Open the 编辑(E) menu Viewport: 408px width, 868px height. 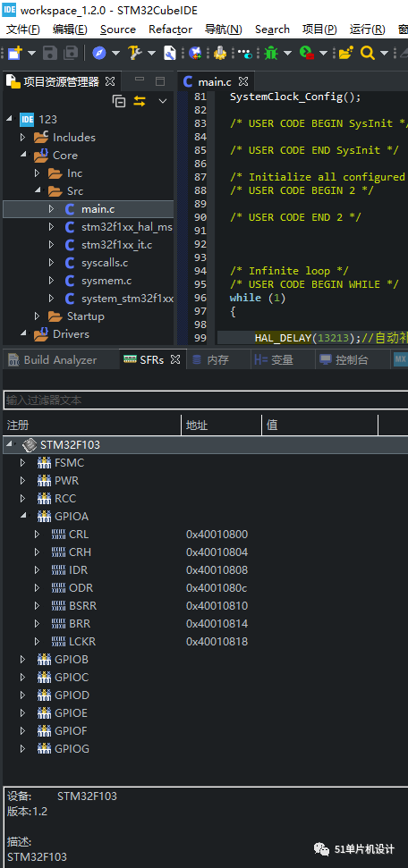[x=70, y=29]
